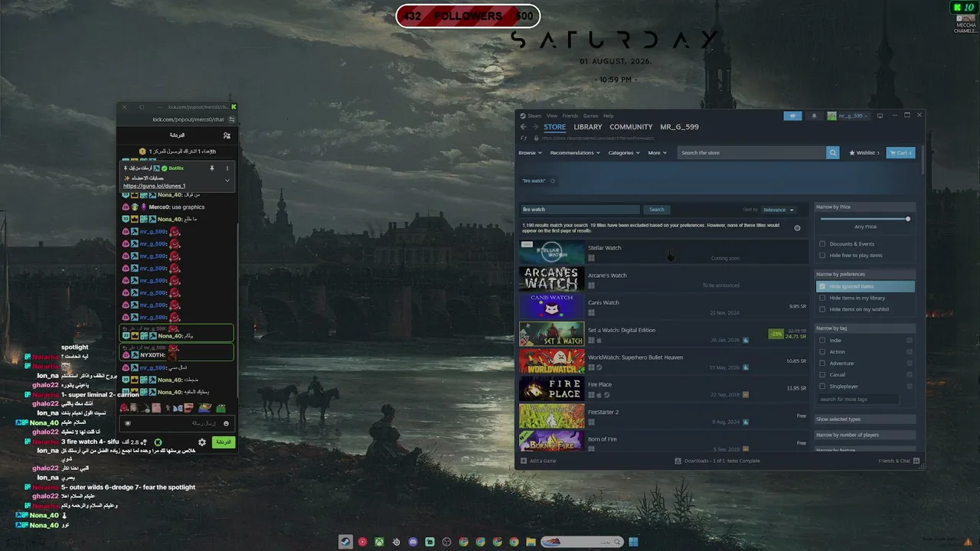This screenshot has height=551, width=980.
Task: Tick the Adventure tag checkbox
Action: [x=822, y=364]
